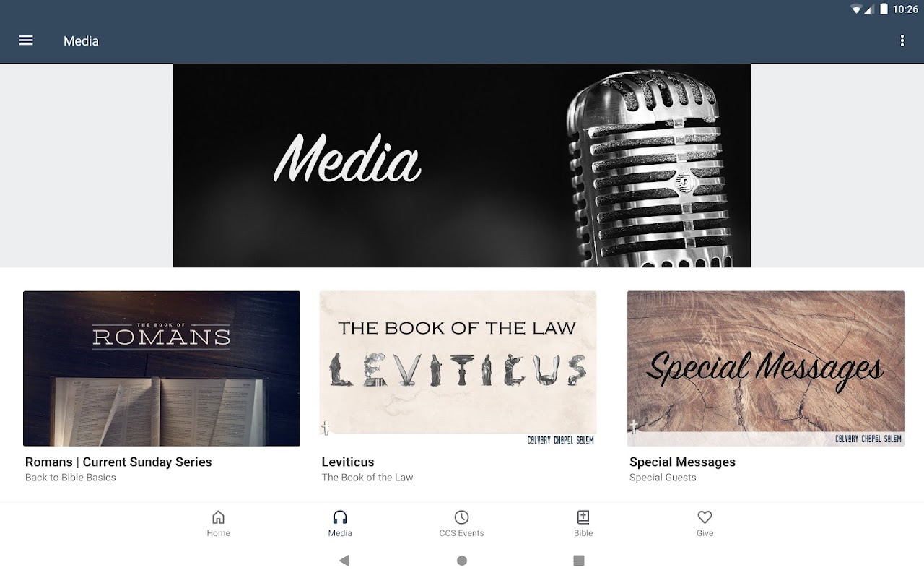
Task: Switch to the CCS Events tab label
Action: [x=461, y=533]
